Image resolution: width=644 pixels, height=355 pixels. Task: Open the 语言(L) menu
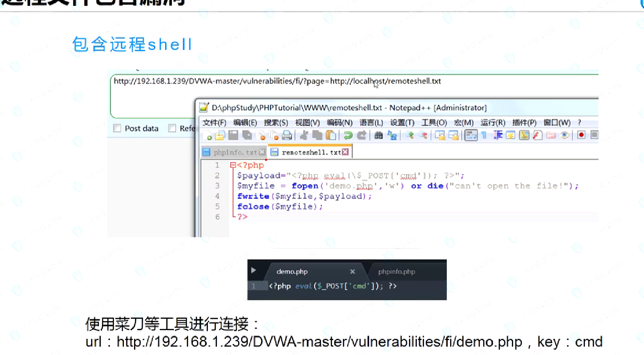371,123
